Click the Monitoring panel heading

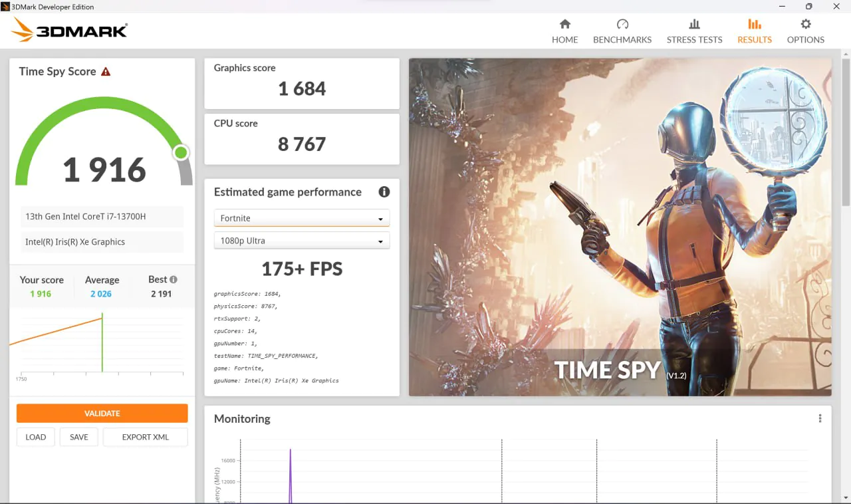[x=242, y=419]
